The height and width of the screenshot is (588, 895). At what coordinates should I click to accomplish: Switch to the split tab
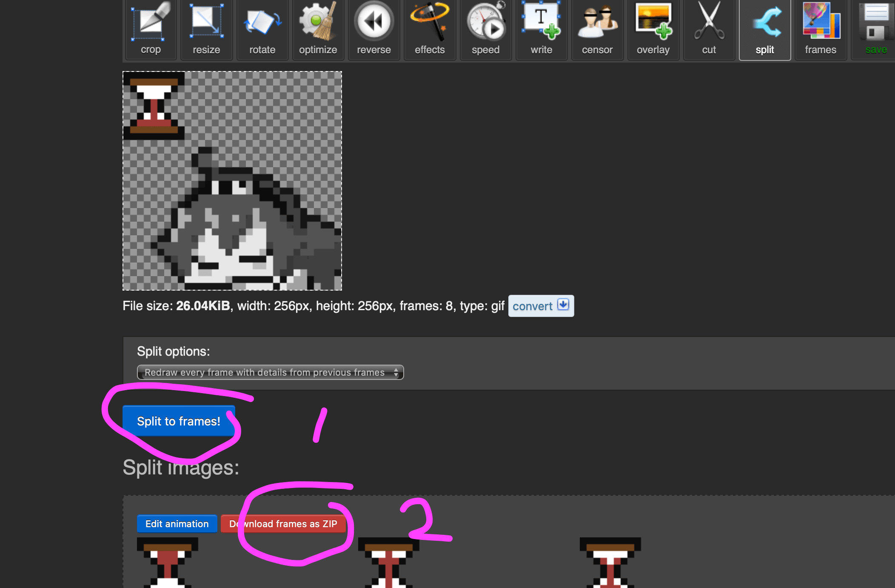coord(764,30)
